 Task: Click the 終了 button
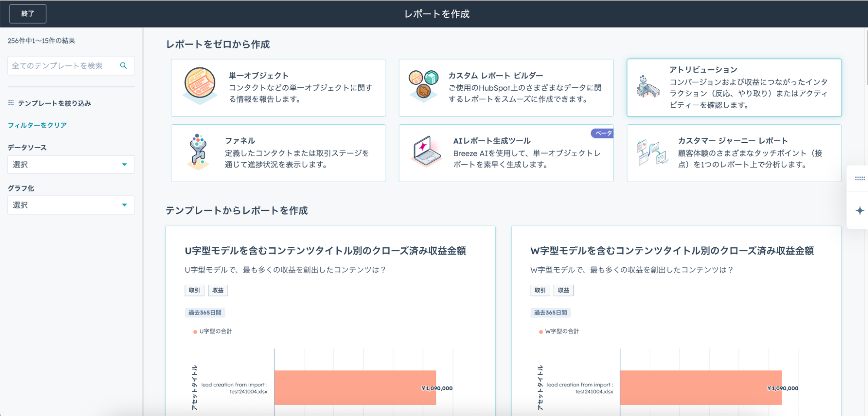click(x=28, y=14)
